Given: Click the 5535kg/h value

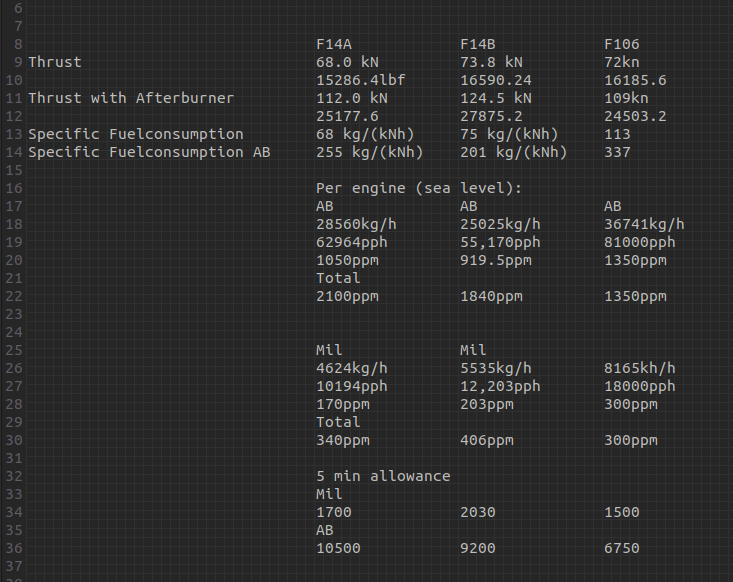Looking at the screenshot, I should tap(496, 368).
